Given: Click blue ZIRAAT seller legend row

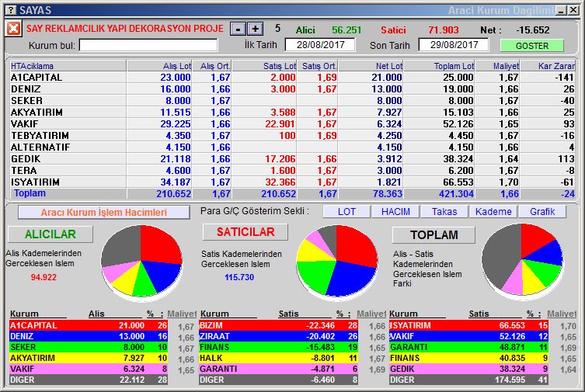Looking at the screenshot, I should (x=278, y=336).
